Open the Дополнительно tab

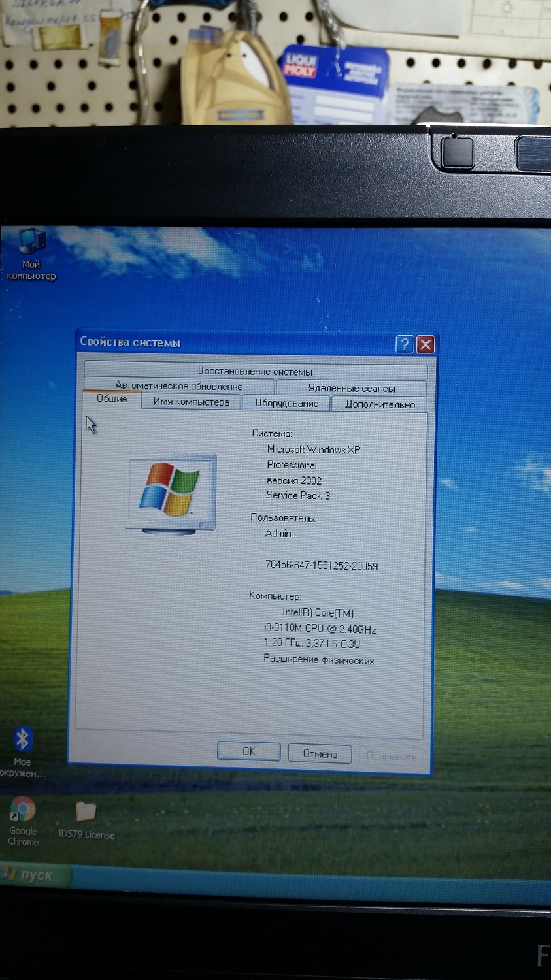coord(380,404)
